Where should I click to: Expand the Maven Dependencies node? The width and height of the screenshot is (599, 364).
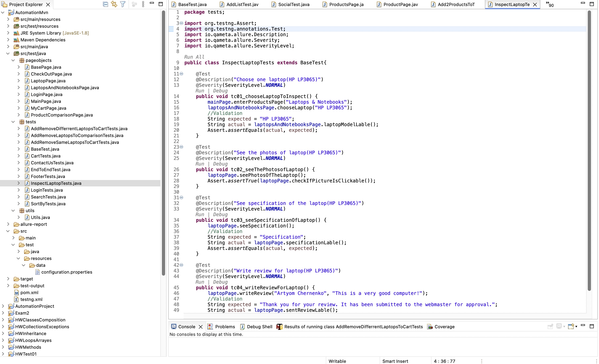8,40
